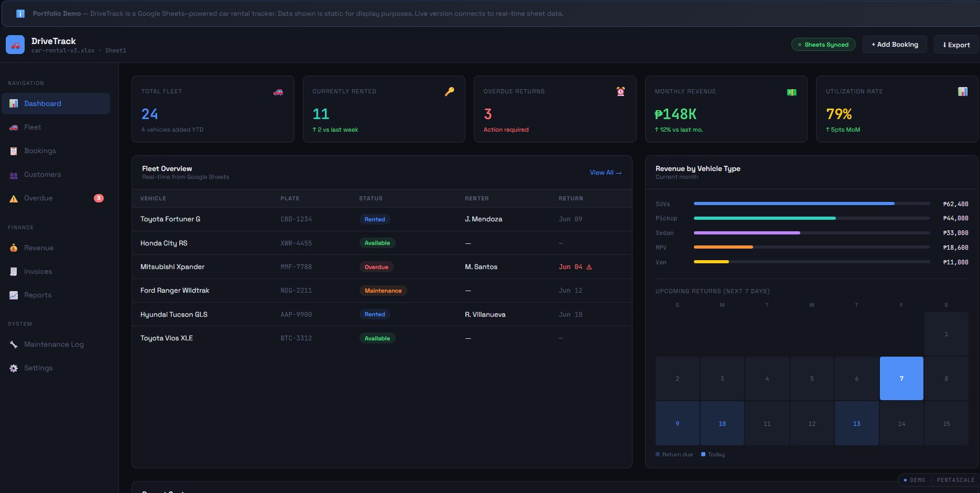Click the warning icon beside Jun 04 return
Viewport: 980px width, 493px height.
[589, 267]
